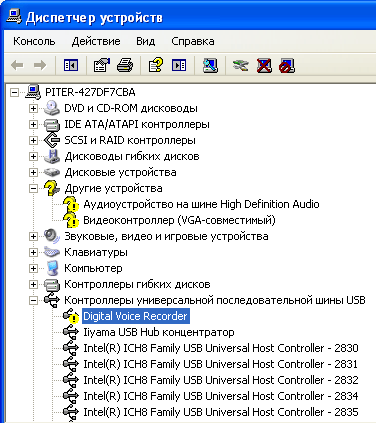Collapse the USB controllers node
The height and width of the screenshot is (423, 376).
[33, 300]
